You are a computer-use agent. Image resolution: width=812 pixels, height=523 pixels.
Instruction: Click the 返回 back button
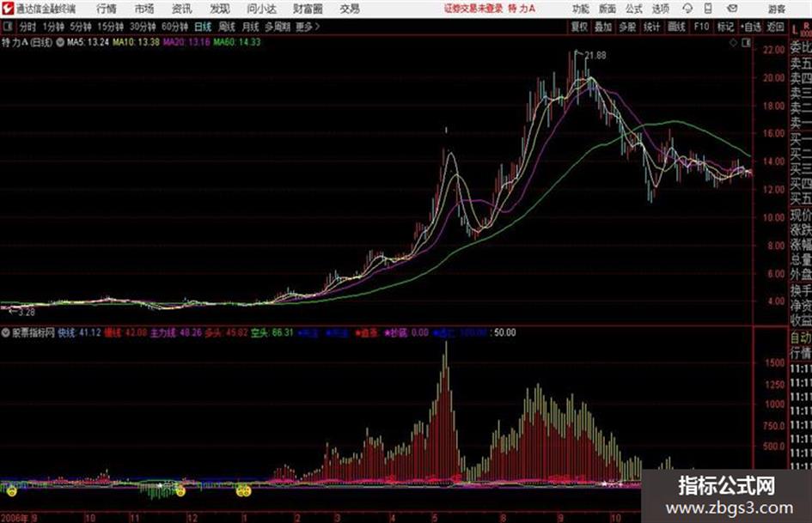coord(775,27)
